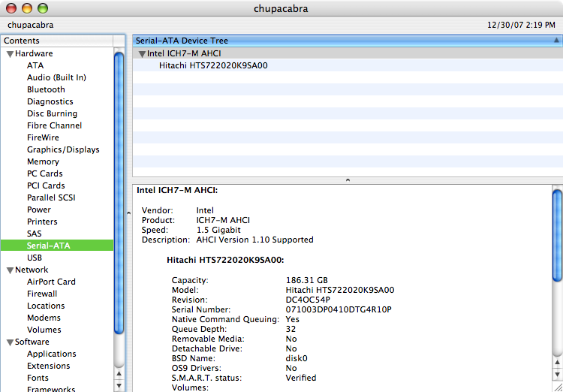Select Applications under Software
The height and width of the screenshot is (392, 563).
point(51,354)
